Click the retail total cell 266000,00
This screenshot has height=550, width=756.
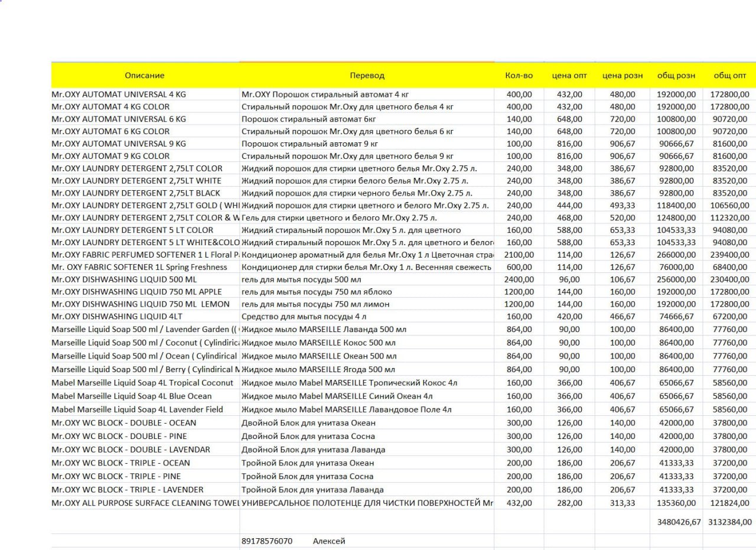[676, 255]
